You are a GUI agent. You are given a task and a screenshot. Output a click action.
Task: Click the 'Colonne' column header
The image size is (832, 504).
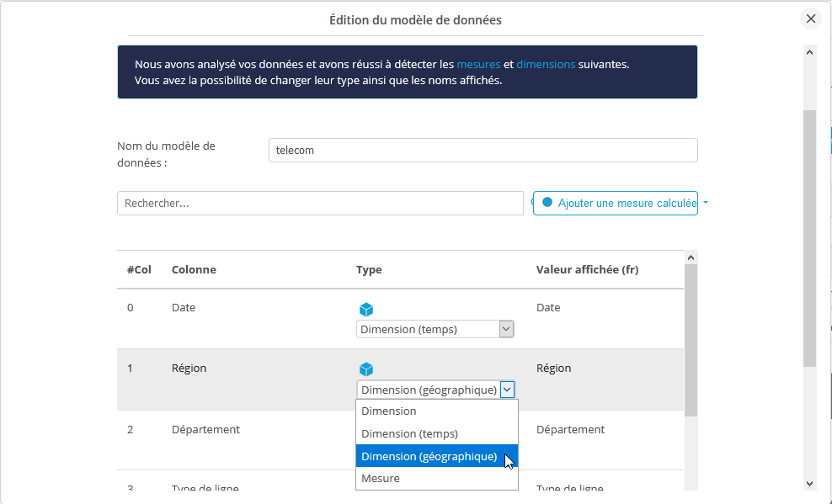[194, 269]
